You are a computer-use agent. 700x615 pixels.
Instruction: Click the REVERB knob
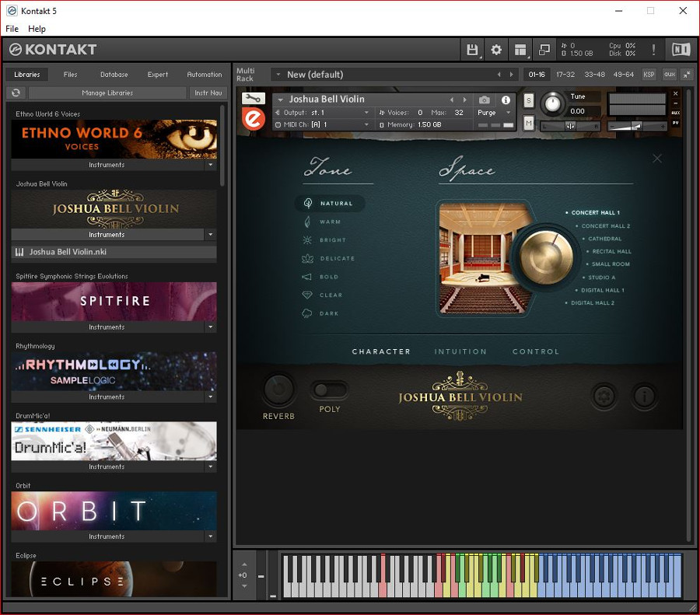(x=278, y=390)
